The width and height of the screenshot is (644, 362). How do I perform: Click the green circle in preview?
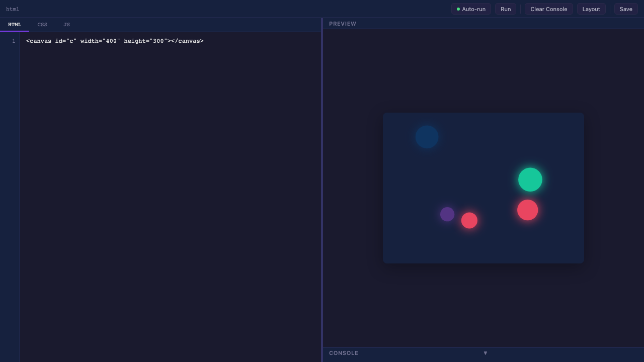[x=530, y=179]
